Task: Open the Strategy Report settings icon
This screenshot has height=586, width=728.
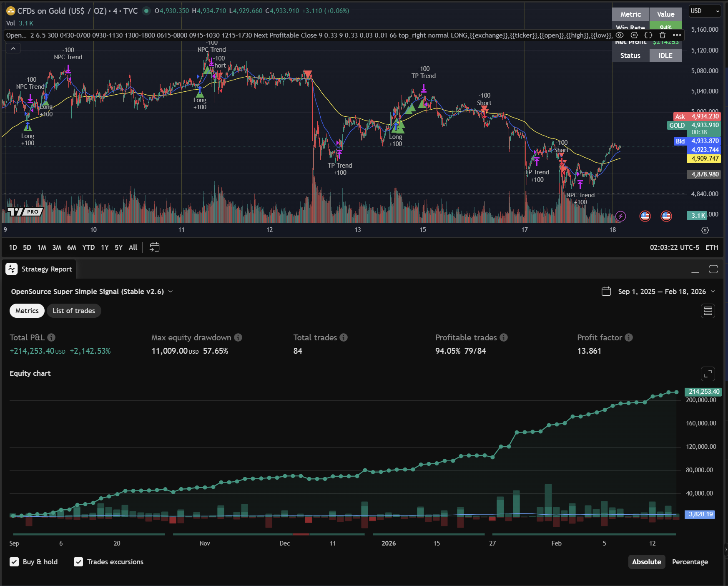Action: [708, 311]
